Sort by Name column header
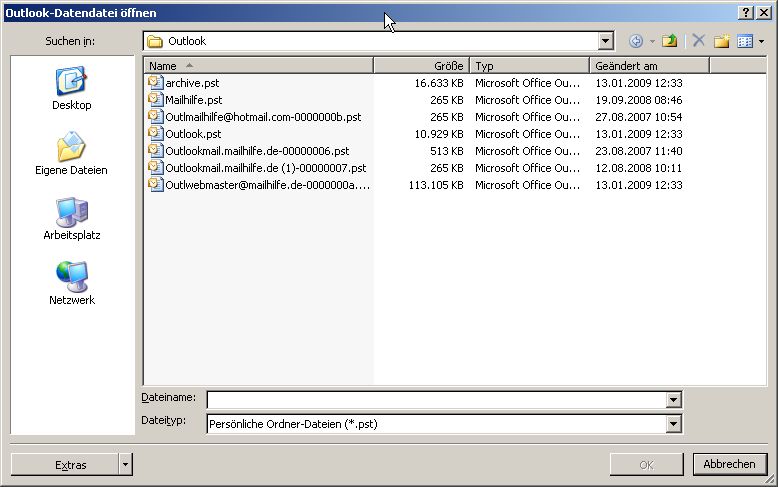778x487 pixels. coord(259,65)
